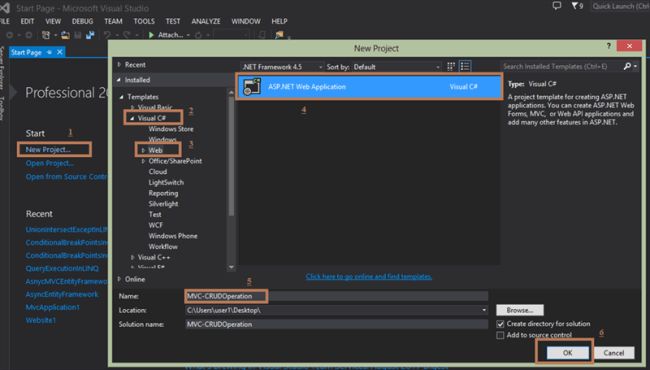Click the New Project dialog help question mark

tap(609, 46)
